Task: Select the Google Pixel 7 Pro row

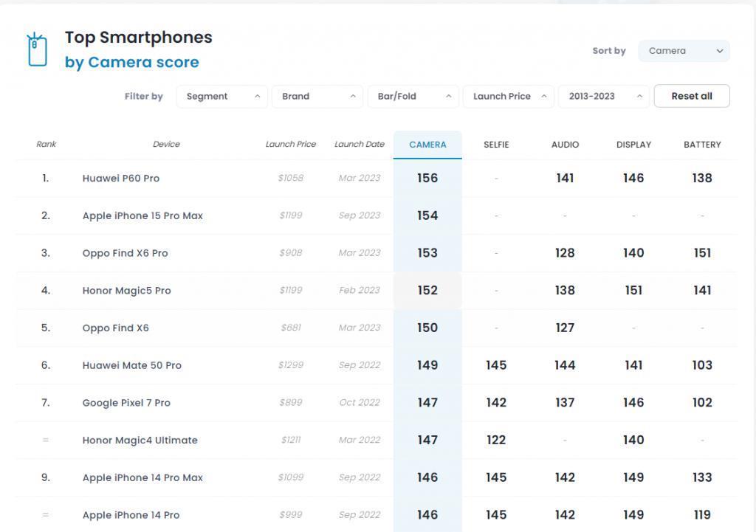Action: pos(126,403)
